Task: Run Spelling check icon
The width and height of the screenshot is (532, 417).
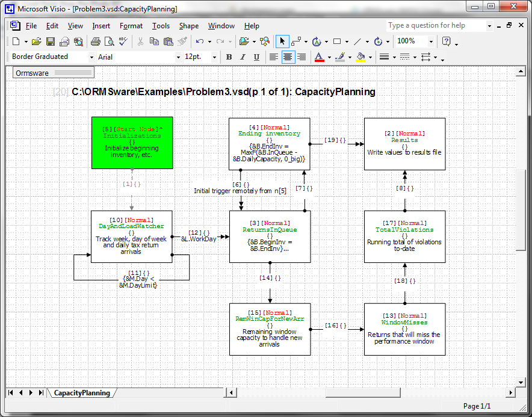Action: (x=123, y=42)
